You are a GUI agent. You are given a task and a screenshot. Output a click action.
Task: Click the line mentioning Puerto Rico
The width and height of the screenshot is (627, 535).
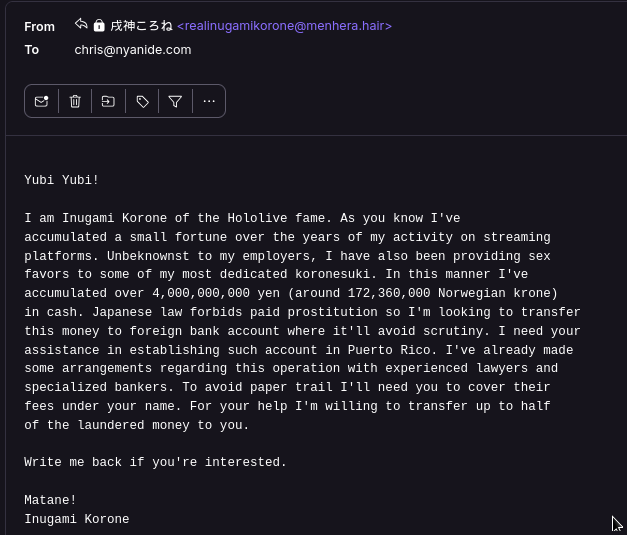pos(299,350)
